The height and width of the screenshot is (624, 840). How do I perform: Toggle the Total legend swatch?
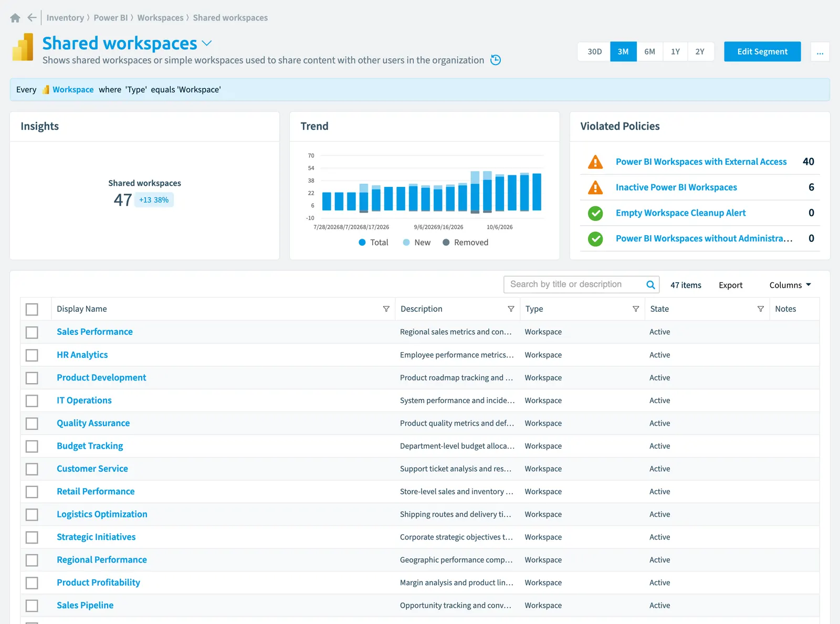tap(362, 242)
